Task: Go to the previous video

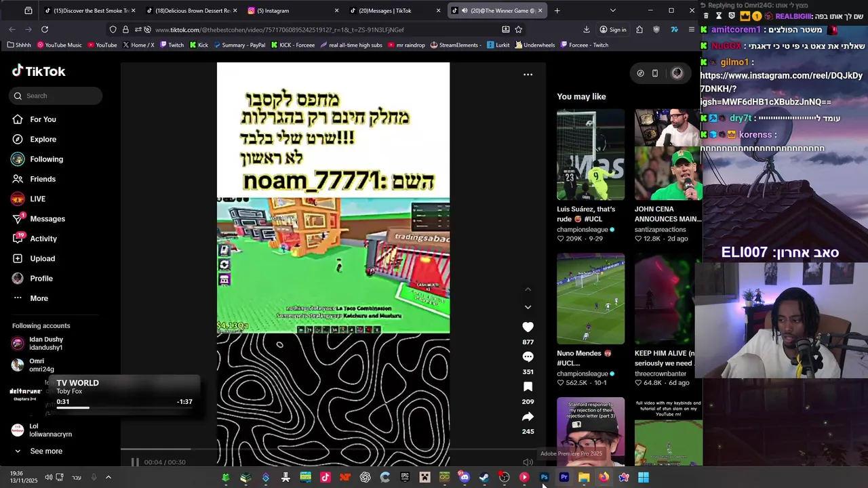Action: (528, 289)
